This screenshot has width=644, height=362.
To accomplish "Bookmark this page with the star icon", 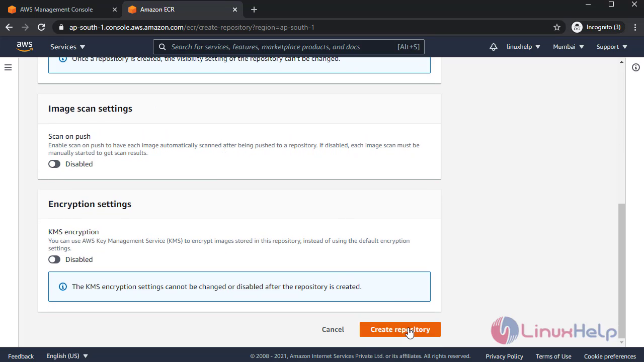I will 557,27.
